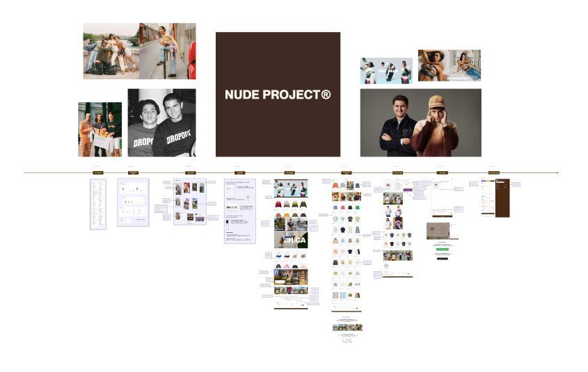Select the dark brown checkout summary panel

pos(502,198)
